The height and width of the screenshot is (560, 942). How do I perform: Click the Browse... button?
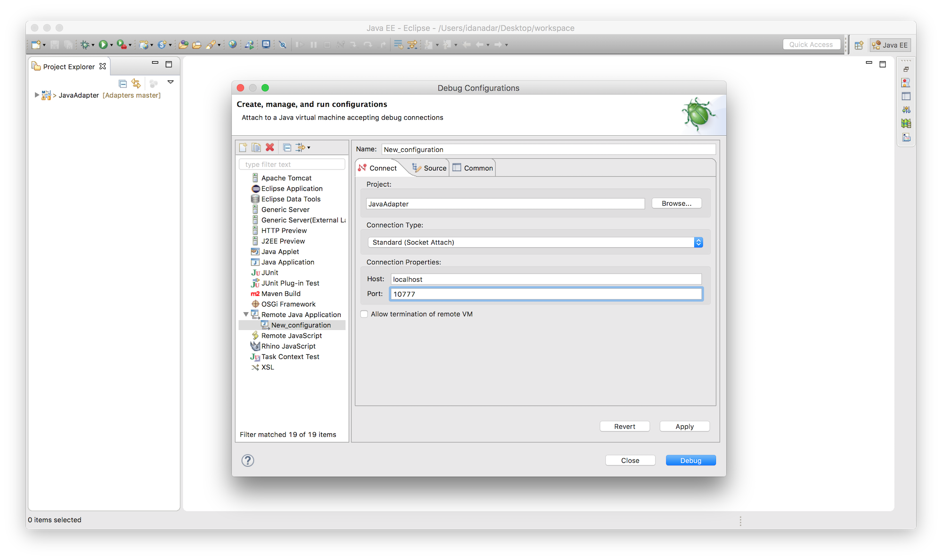676,203
